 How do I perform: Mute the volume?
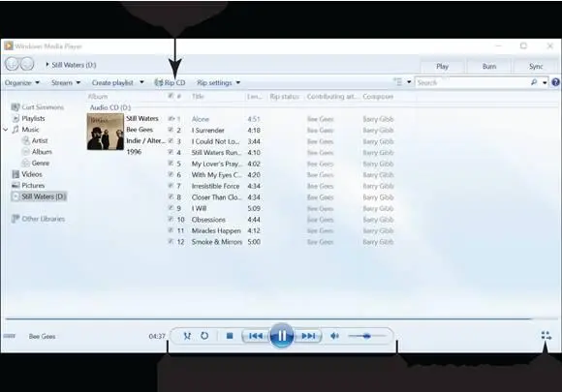point(334,336)
